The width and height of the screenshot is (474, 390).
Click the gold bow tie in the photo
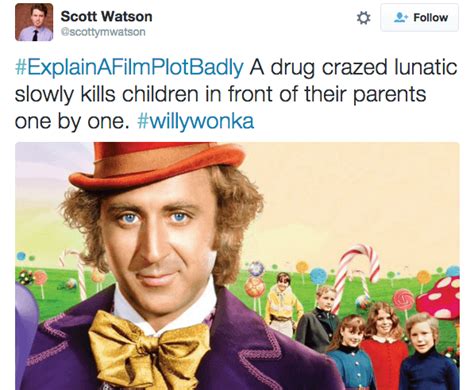point(148,350)
